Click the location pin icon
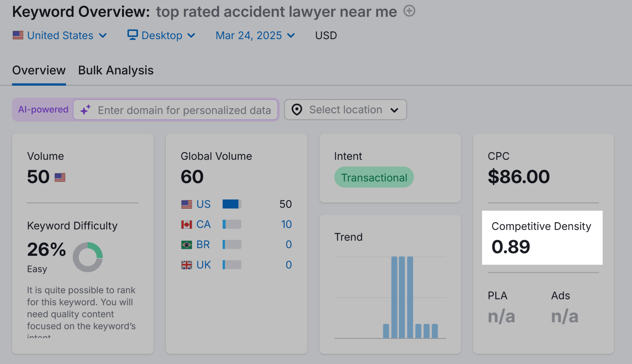 coord(297,110)
